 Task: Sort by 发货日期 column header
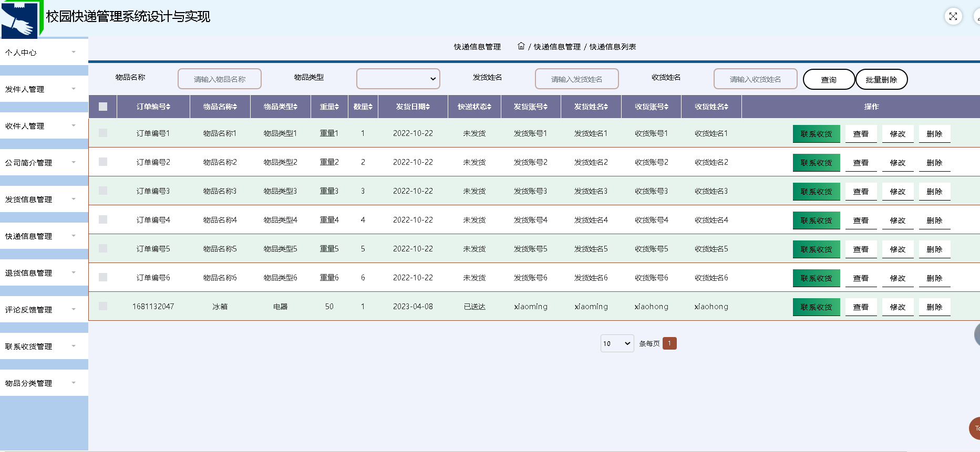click(413, 107)
